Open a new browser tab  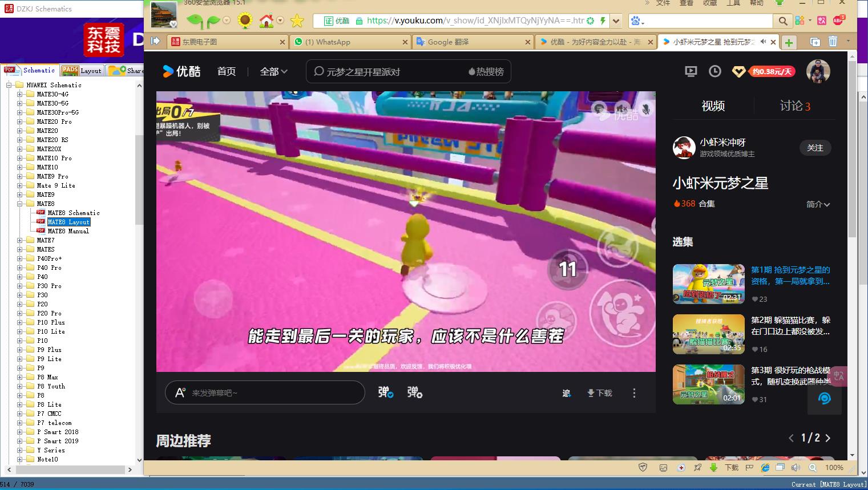(x=789, y=42)
